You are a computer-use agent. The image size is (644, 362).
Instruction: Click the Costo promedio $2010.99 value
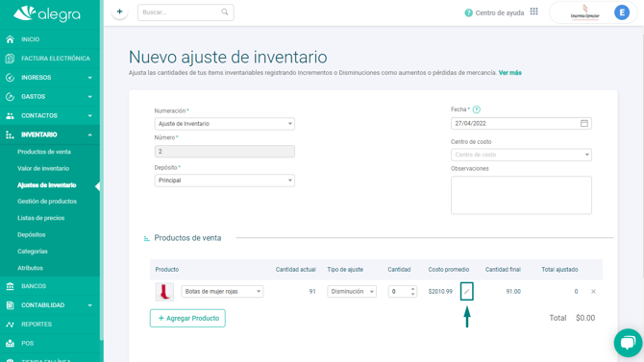[440, 291]
